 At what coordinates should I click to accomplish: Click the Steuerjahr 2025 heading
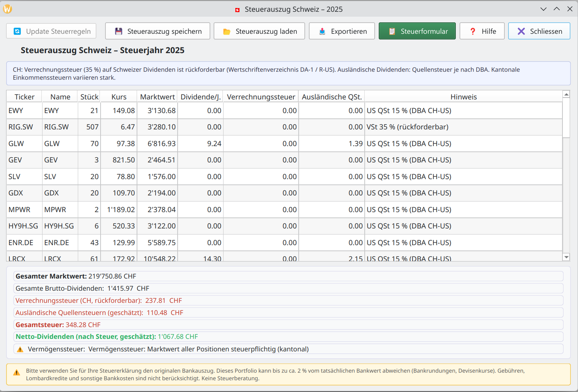pos(102,50)
